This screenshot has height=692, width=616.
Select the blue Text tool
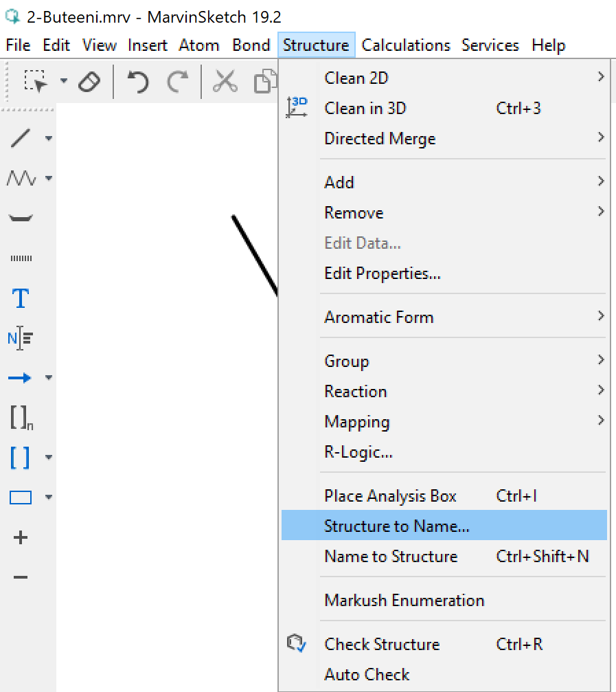[x=21, y=299]
